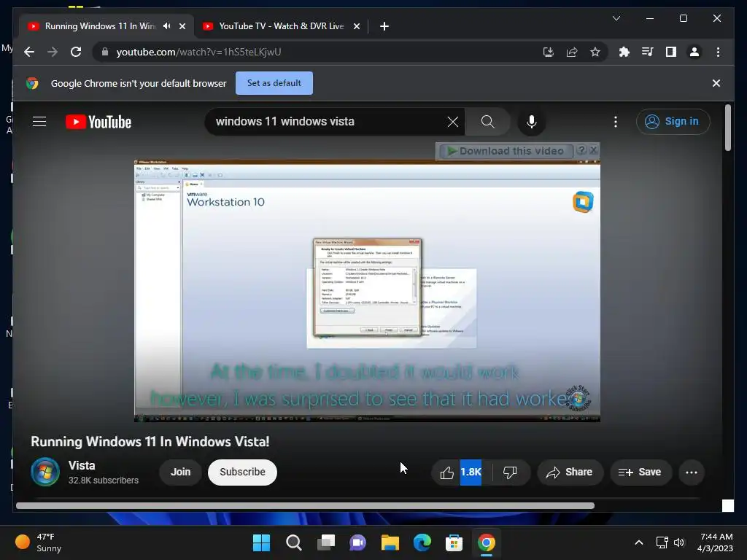747x560 pixels.
Task: Open clock and date 7:44 AM
Action: [x=716, y=542]
